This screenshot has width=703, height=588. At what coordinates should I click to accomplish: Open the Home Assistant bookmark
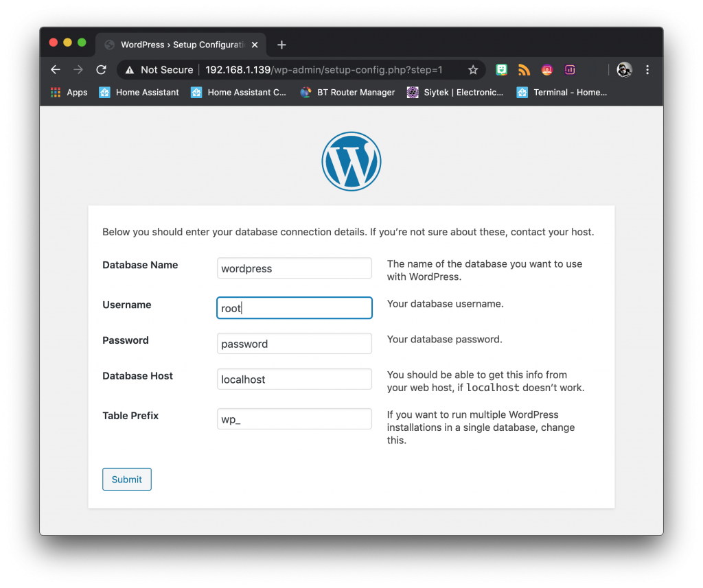tap(139, 93)
